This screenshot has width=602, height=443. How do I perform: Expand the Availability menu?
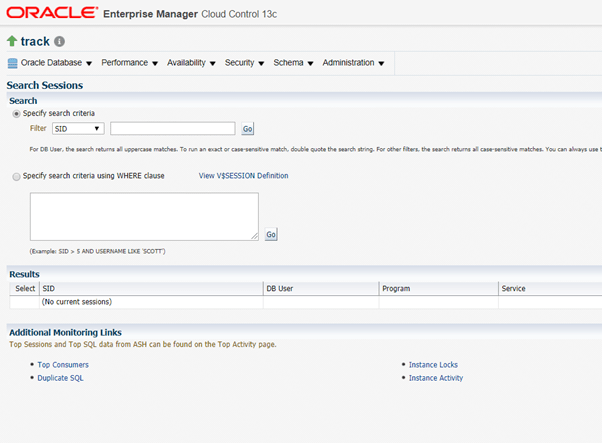[x=191, y=63]
